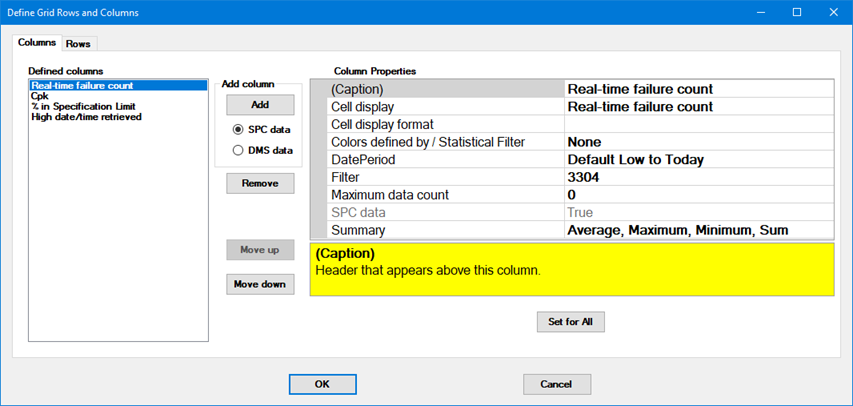Cancel the grid definition dialog
This screenshot has width=853, height=406.
coord(556,384)
